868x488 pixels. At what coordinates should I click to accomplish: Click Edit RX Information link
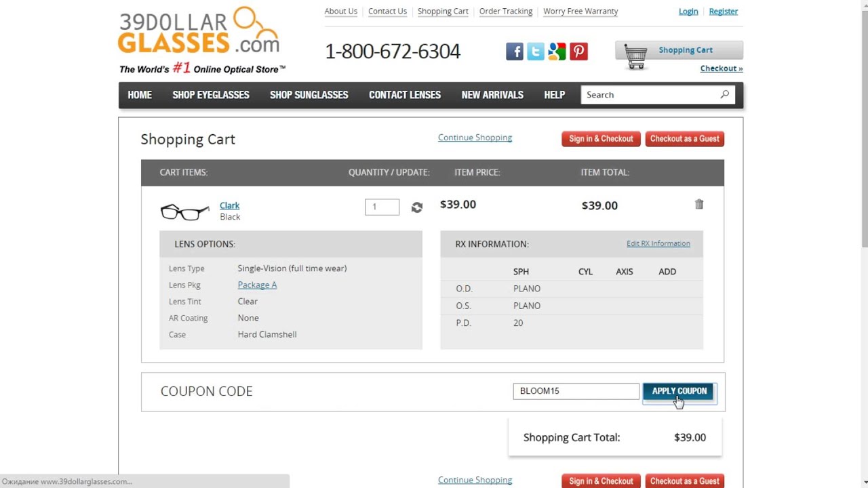click(658, 243)
